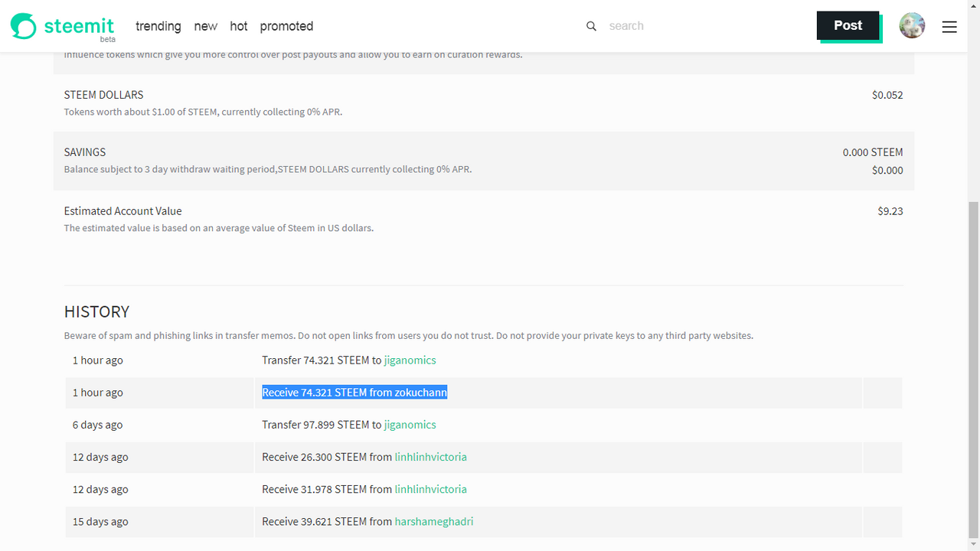980x551 pixels.
Task: Click the Steem Dollars $0.052 balance
Action: 887,96
